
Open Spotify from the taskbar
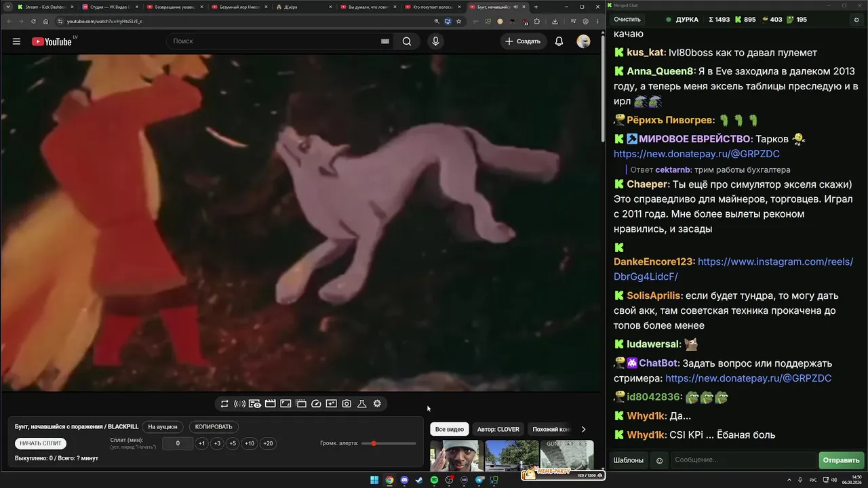[434, 481]
